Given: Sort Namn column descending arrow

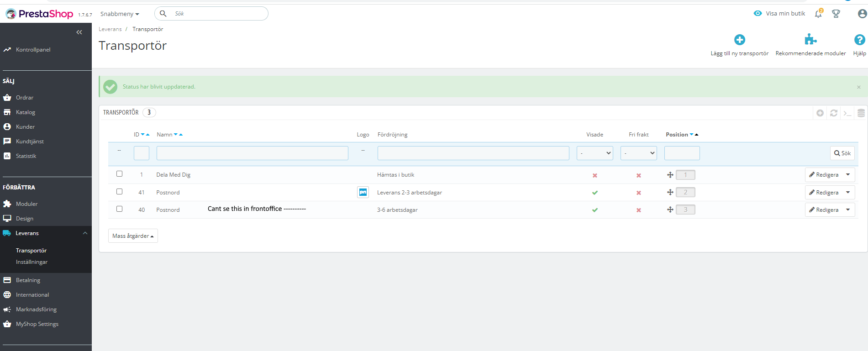Looking at the screenshot, I should coord(176,134).
